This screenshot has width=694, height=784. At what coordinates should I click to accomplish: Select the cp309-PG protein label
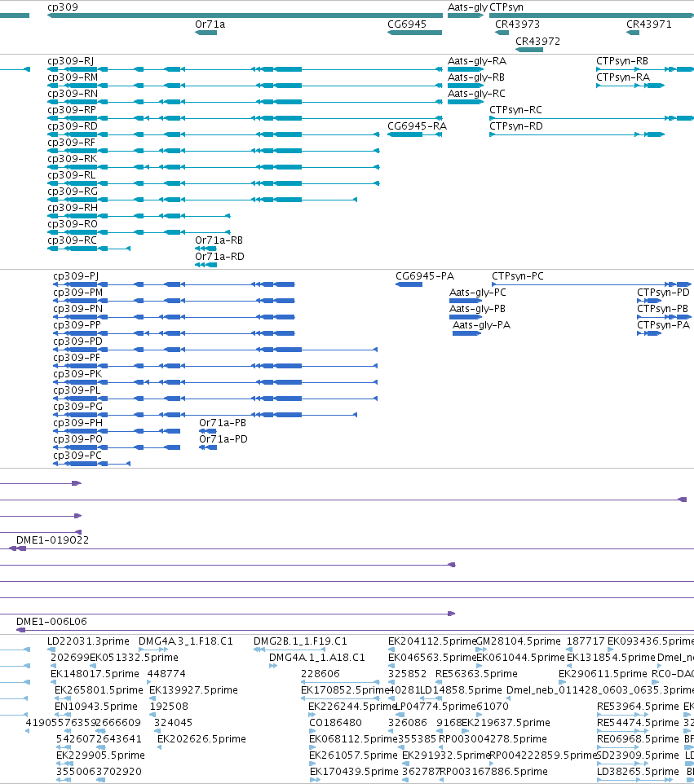[78, 407]
